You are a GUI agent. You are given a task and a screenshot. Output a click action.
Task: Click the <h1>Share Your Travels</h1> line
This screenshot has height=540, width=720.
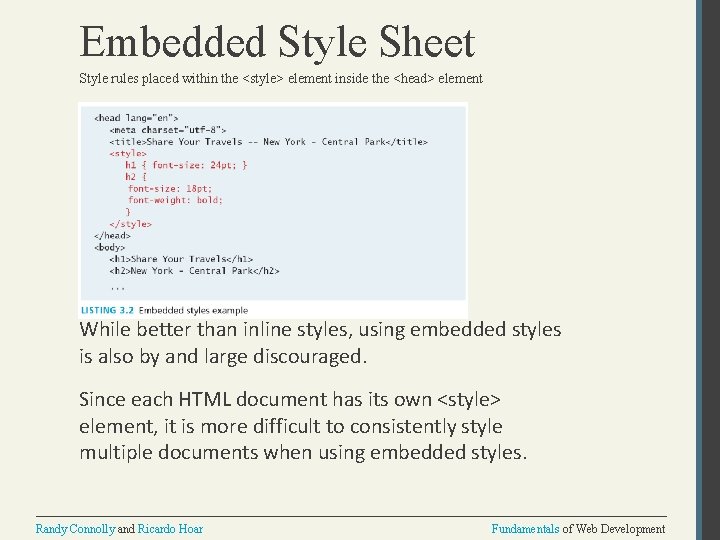tap(181, 259)
